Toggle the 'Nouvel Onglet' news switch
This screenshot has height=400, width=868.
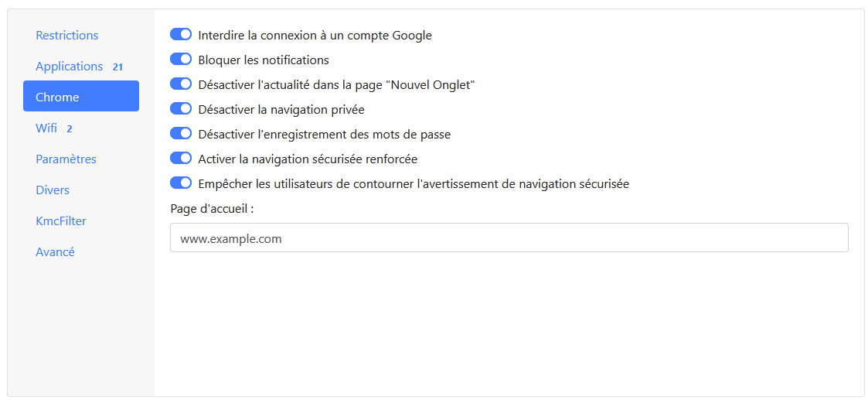tap(181, 84)
